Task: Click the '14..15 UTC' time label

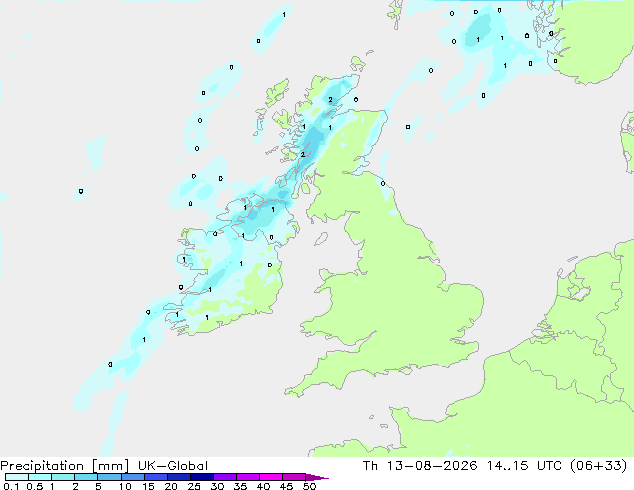Action: pyautogui.click(x=524, y=466)
